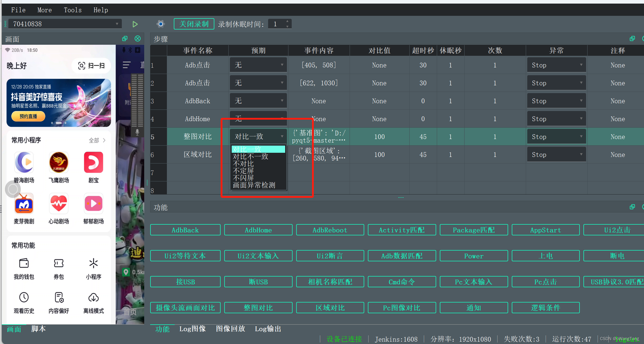Open the settings gear icon in toolbar

[161, 24]
